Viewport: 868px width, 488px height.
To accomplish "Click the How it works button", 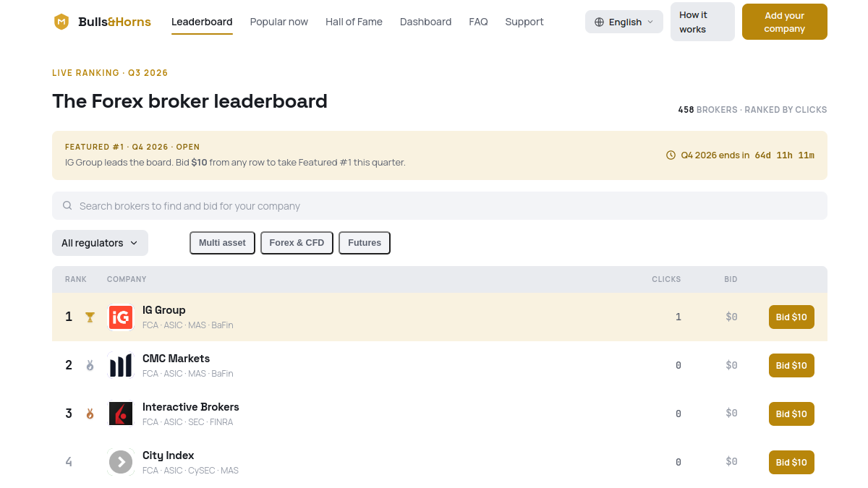I will 702,22.
